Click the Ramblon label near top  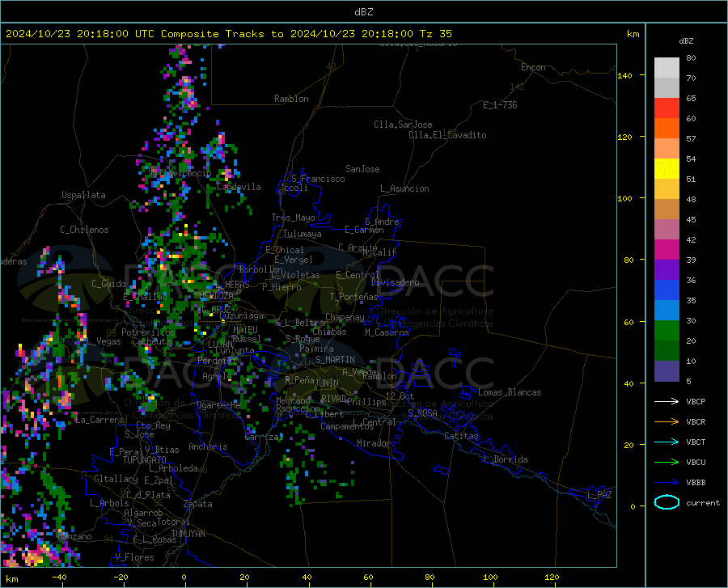pos(291,99)
